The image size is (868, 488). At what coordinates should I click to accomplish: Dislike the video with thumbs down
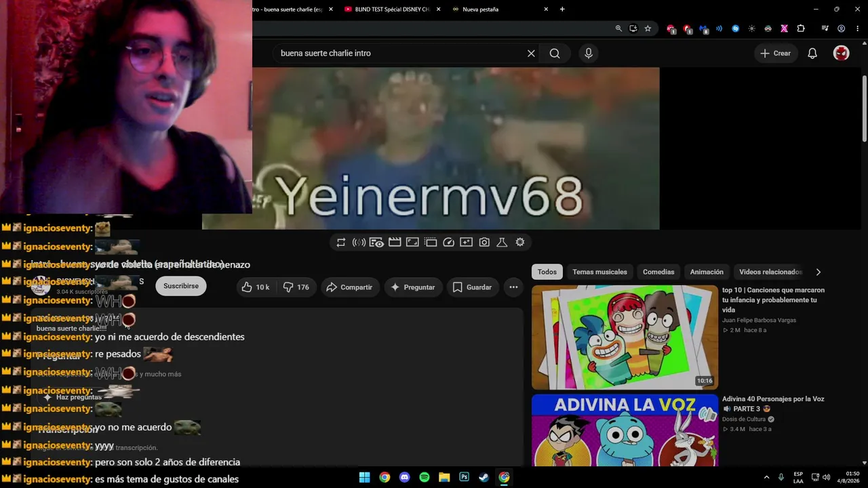click(x=296, y=287)
